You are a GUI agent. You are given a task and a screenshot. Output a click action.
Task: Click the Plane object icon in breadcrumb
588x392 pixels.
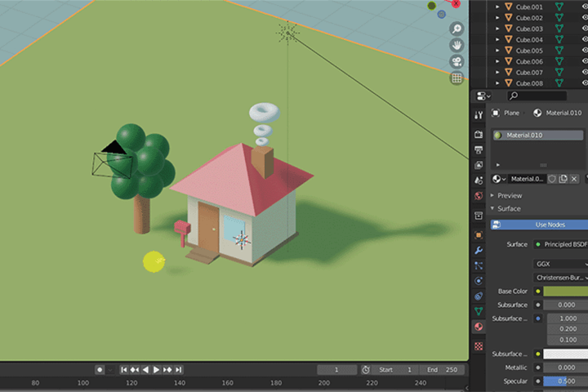496,113
